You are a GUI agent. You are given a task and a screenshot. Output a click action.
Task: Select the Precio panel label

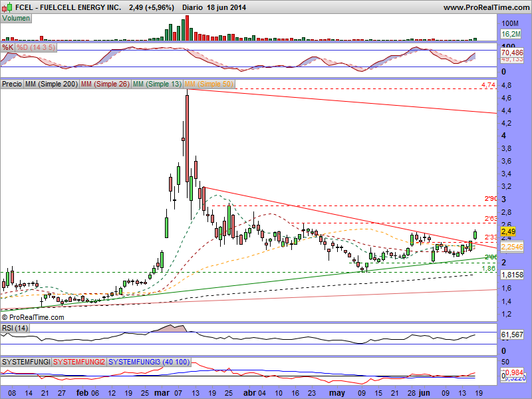coord(12,84)
